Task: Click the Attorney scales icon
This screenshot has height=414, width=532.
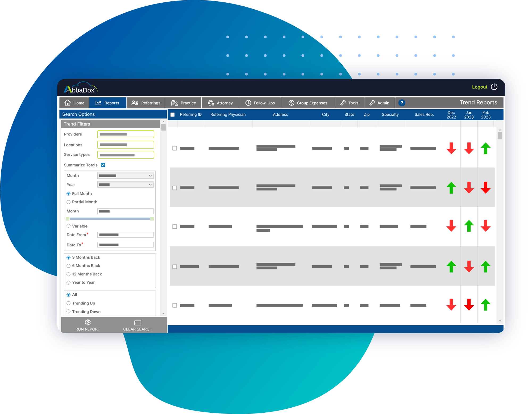Action: click(x=211, y=103)
